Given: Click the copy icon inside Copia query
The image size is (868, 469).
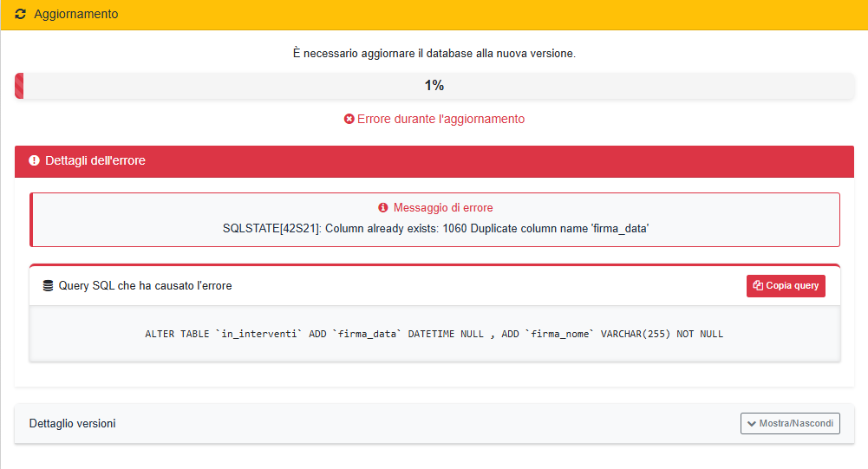Looking at the screenshot, I should pos(758,286).
